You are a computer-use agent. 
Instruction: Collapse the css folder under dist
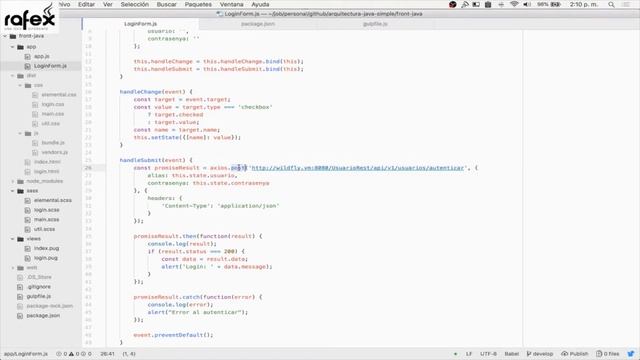[x=20, y=85]
